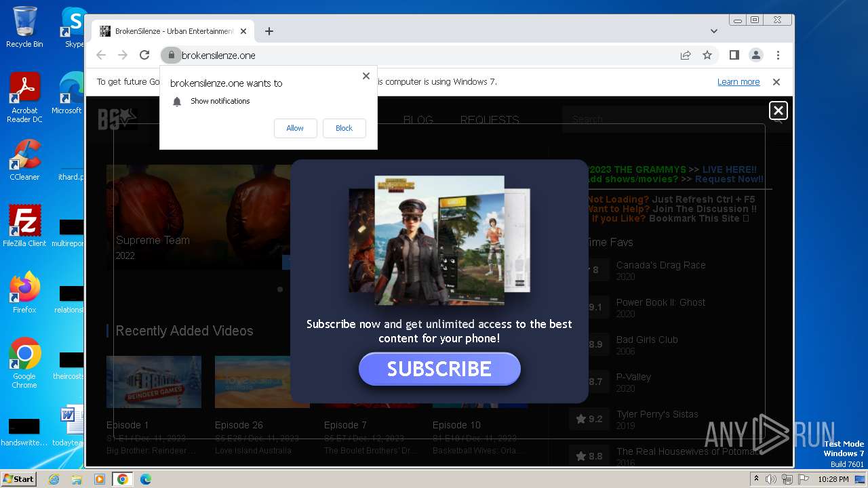Click Episode 10 video title

click(x=456, y=425)
